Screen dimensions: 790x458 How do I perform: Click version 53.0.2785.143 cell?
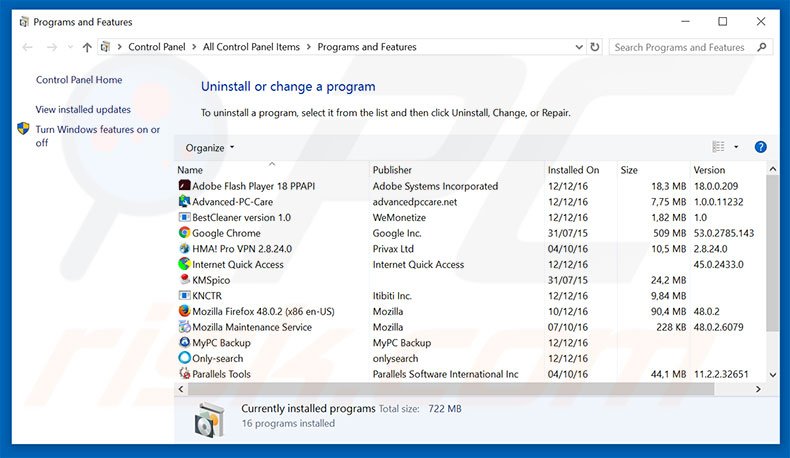pyautogui.click(x=723, y=233)
